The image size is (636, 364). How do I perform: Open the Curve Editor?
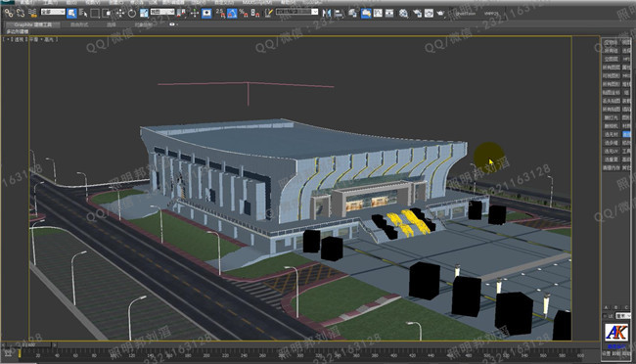378,14
